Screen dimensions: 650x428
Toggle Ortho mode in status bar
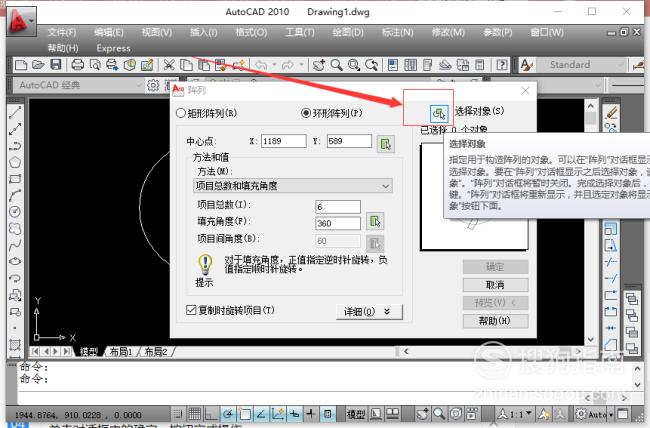click(211, 413)
